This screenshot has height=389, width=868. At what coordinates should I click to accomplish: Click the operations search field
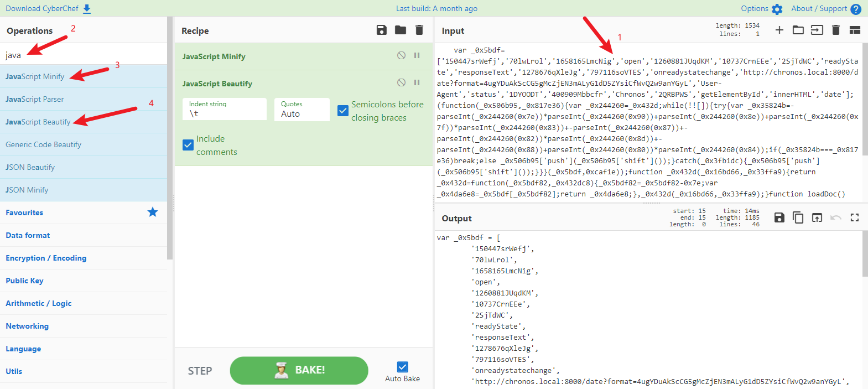click(83, 55)
